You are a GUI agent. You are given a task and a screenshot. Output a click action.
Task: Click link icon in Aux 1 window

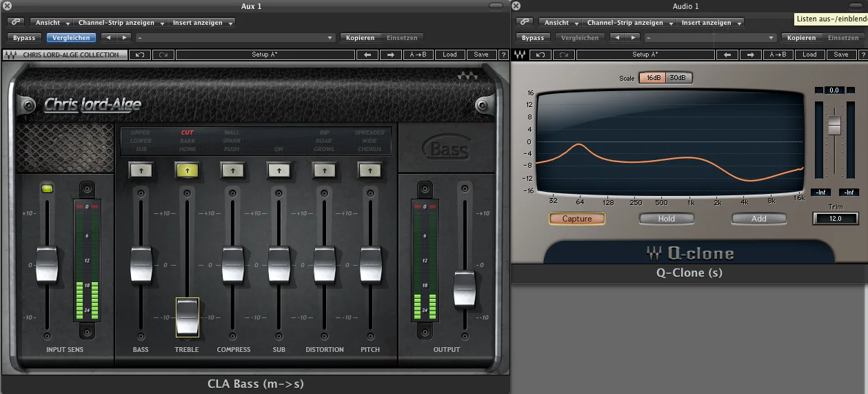(16, 22)
